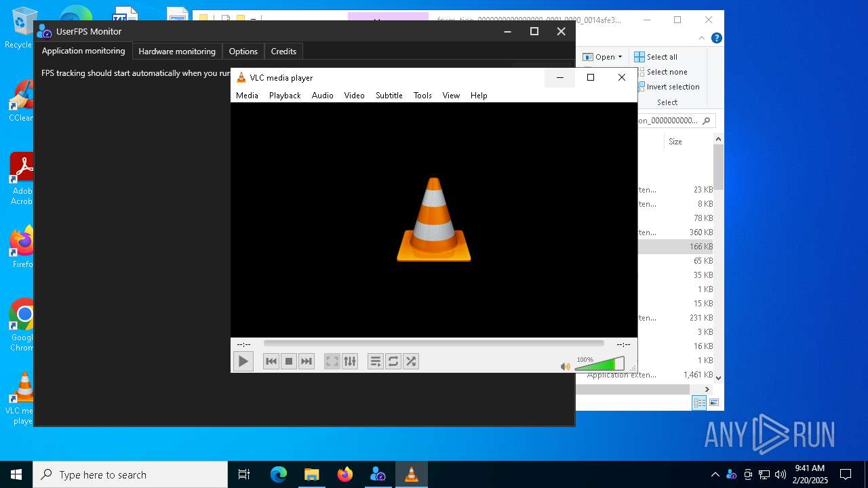Image resolution: width=868 pixels, height=488 pixels.
Task: Click the VLC playback seek bar
Action: [433, 344]
